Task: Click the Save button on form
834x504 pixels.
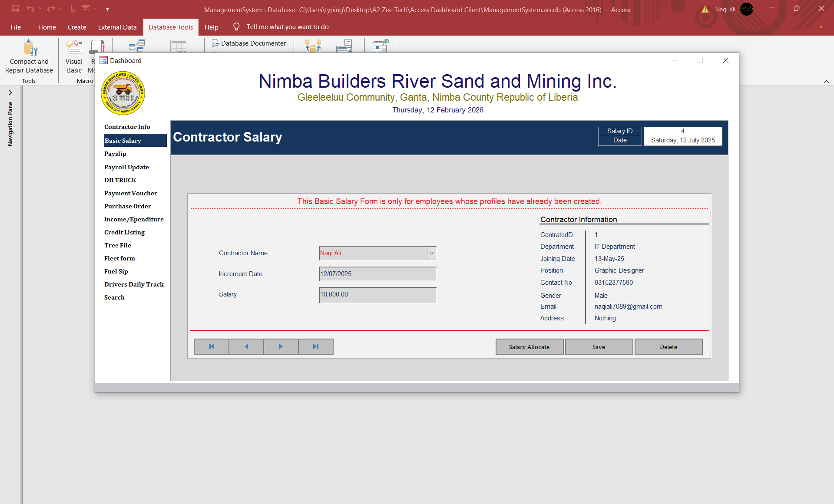Action: click(599, 347)
